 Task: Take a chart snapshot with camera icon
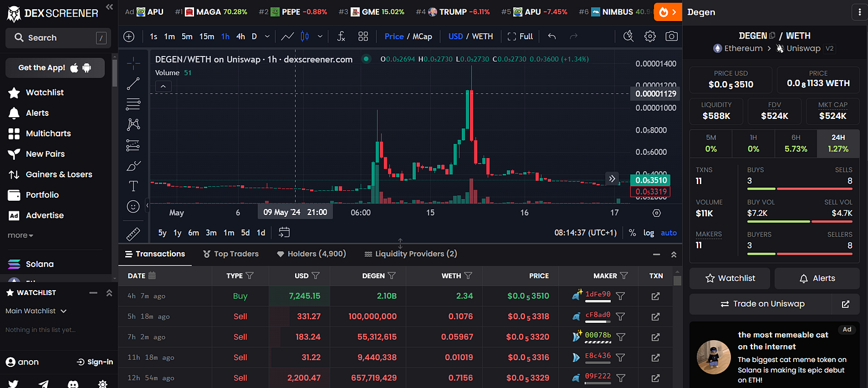[671, 37]
